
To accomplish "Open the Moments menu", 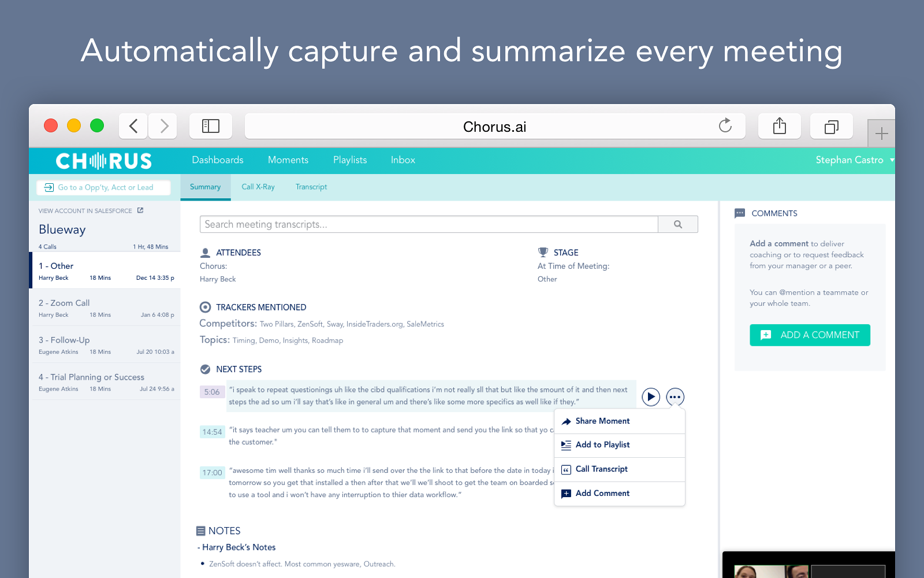I will 288,160.
